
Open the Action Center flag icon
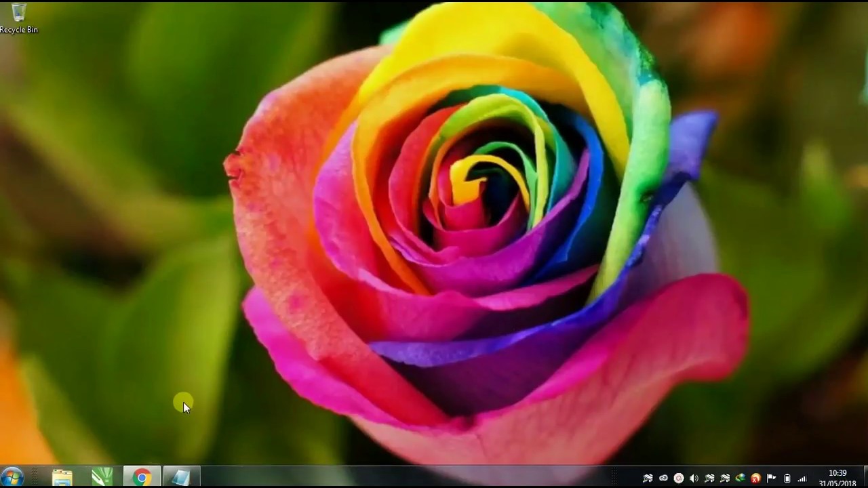(771, 479)
